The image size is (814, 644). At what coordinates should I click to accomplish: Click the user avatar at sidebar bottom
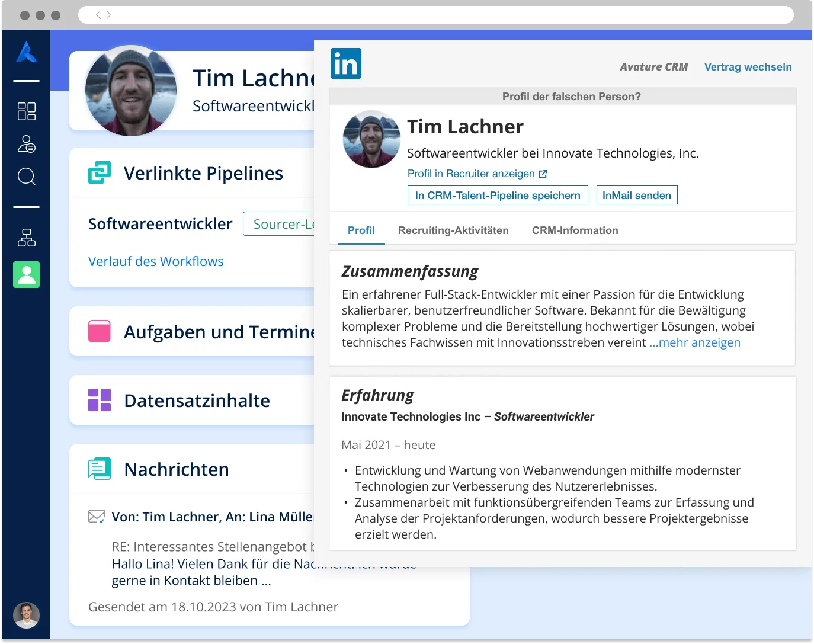pyautogui.click(x=26, y=616)
